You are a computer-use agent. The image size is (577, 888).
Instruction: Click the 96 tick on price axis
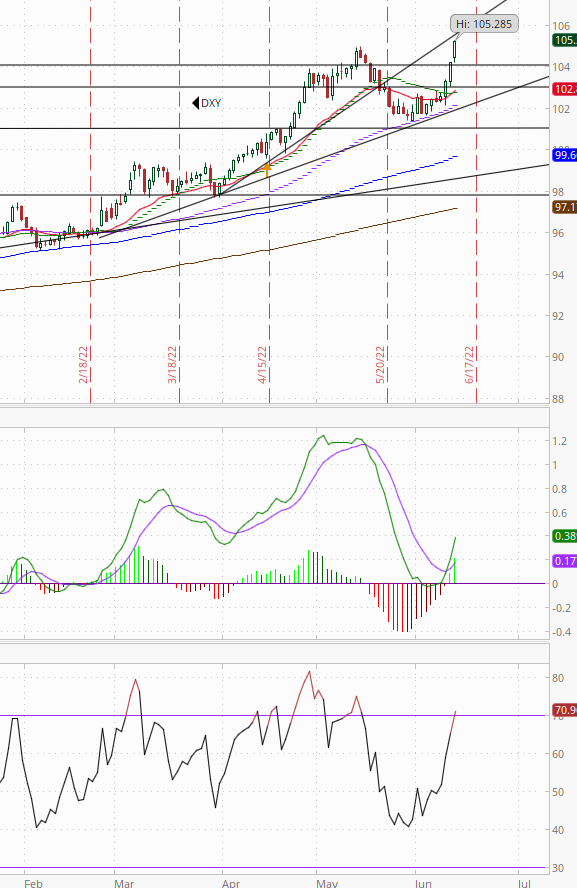click(558, 233)
